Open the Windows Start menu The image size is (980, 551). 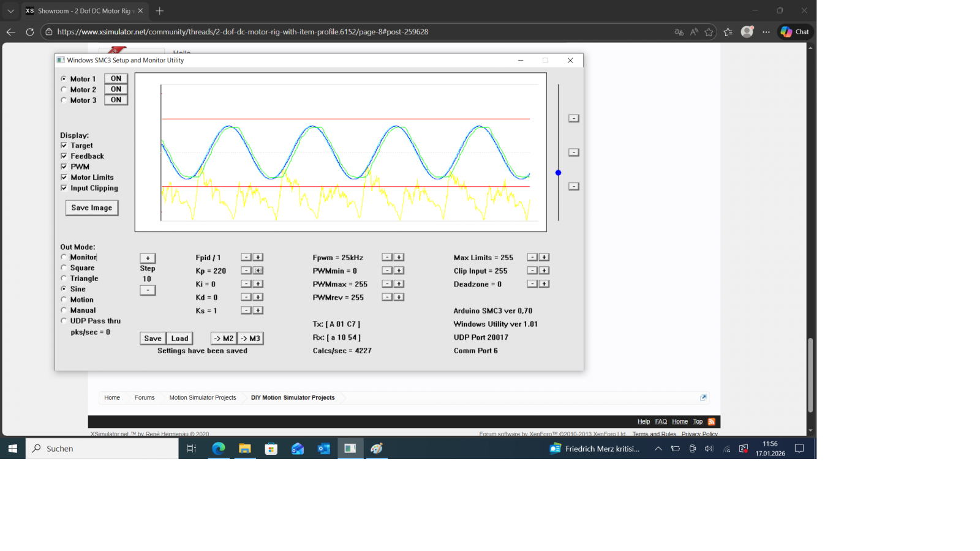[x=12, y=449]
